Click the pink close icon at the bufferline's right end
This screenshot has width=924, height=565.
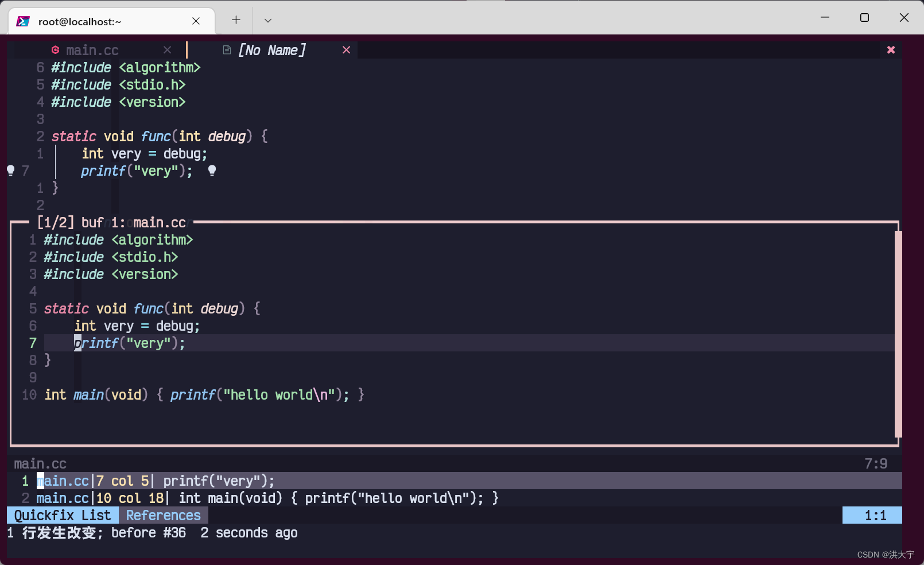[x=891, y=50]
